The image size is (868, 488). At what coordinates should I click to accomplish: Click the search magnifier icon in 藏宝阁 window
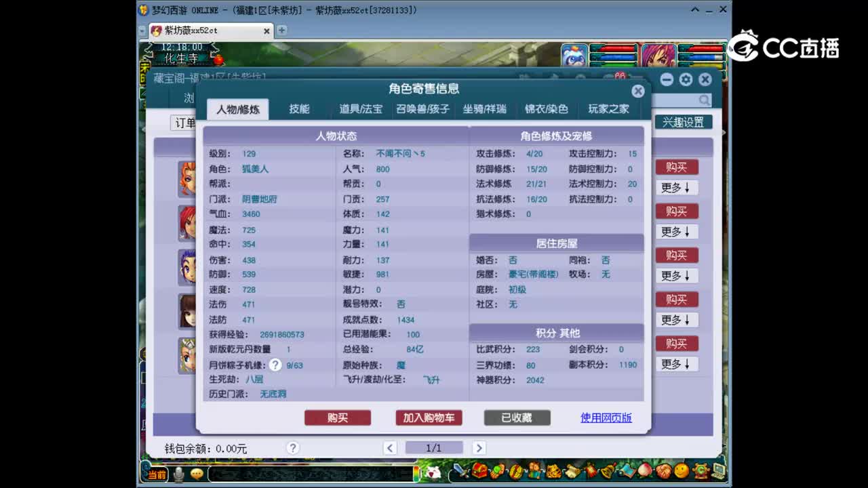click(x=705, y=100)
